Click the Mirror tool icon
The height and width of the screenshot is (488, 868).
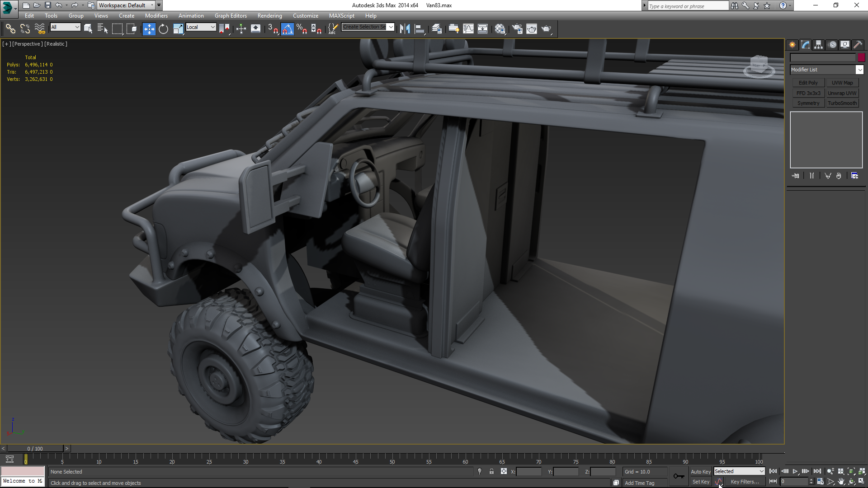click(405, 29)
